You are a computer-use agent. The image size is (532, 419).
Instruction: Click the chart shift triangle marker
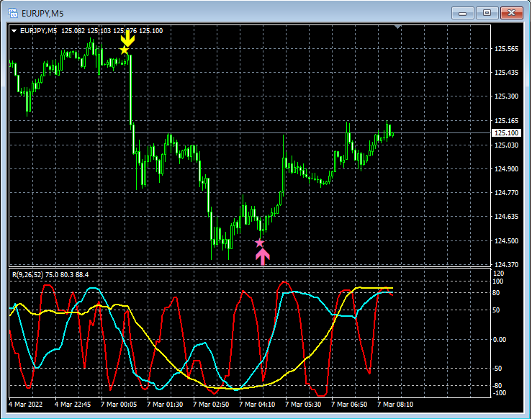(x=397, y=27)
